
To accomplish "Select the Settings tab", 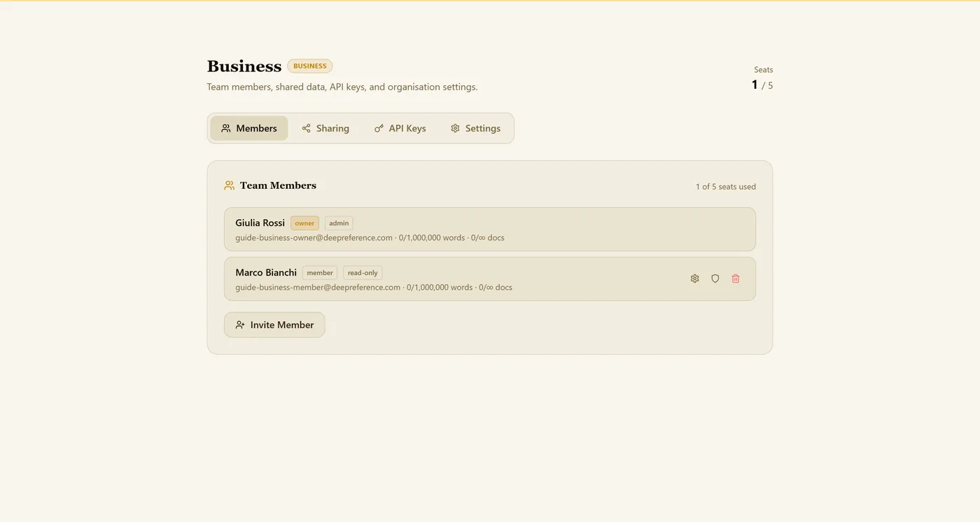I will [x=475, y=128].
